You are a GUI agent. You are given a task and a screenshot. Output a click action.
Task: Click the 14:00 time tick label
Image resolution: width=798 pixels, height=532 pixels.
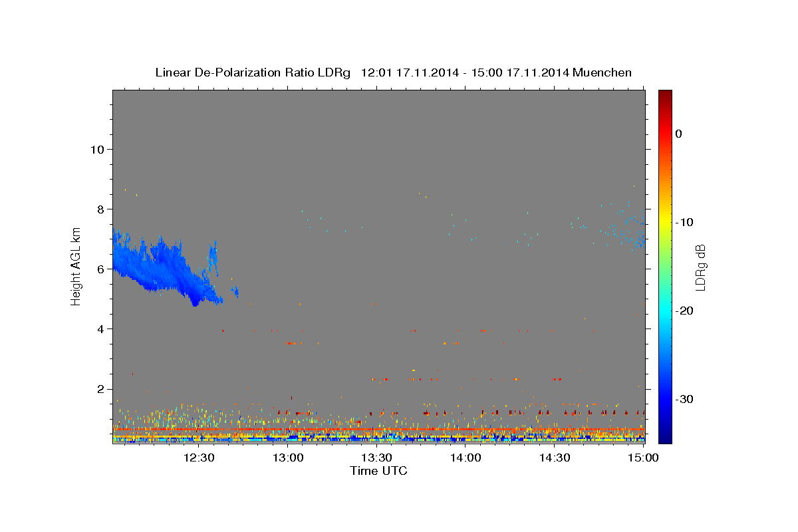465,458
